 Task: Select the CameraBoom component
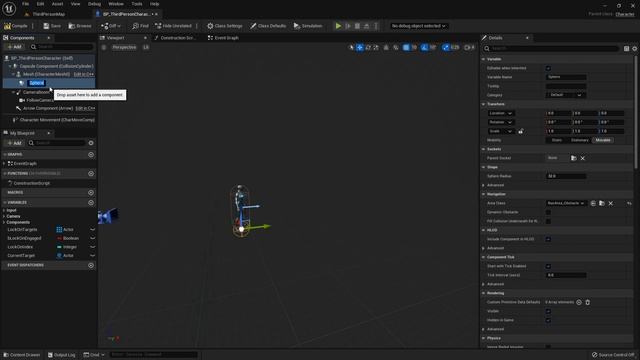36,92
